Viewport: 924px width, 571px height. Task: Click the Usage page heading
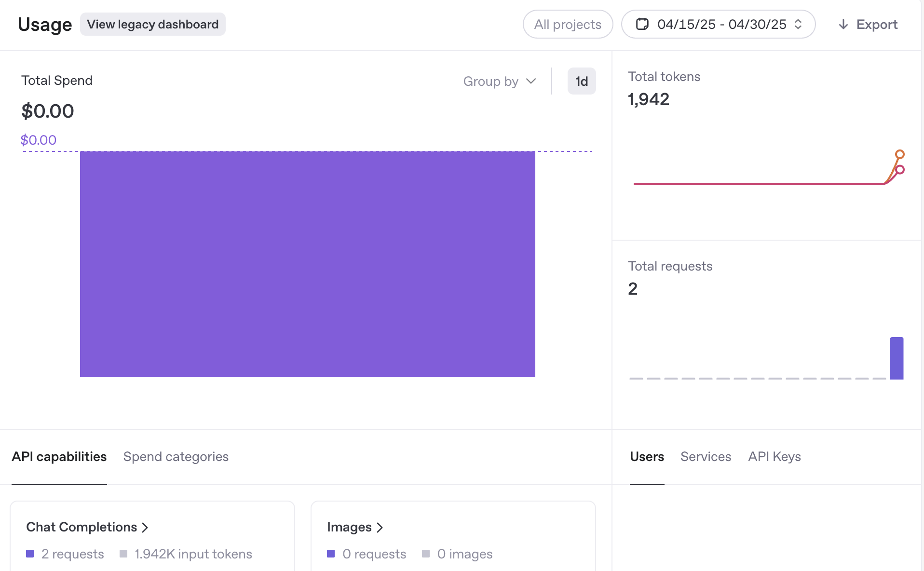45,25
